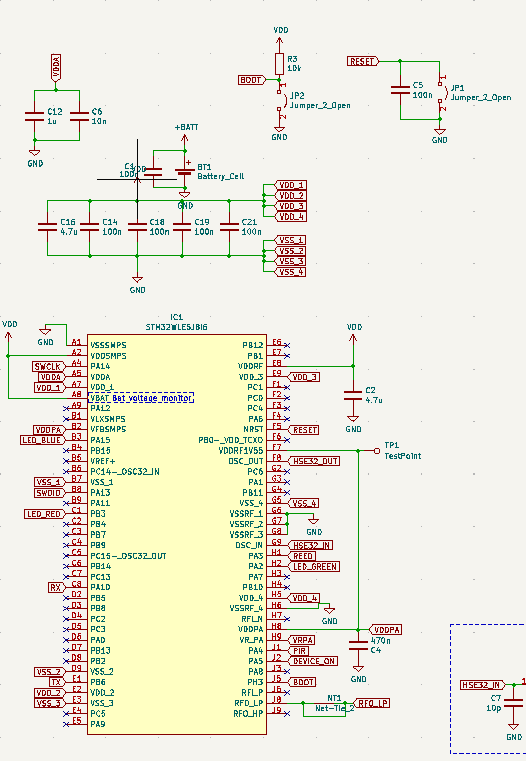The height and width of the screenshot is (761, 526).
Task: Click RESET label connected to C5
Action: (x=363, y=61)
